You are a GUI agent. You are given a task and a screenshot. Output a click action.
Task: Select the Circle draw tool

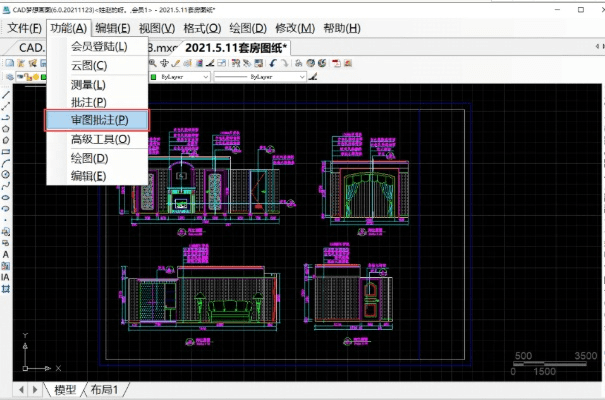point(6,174)
